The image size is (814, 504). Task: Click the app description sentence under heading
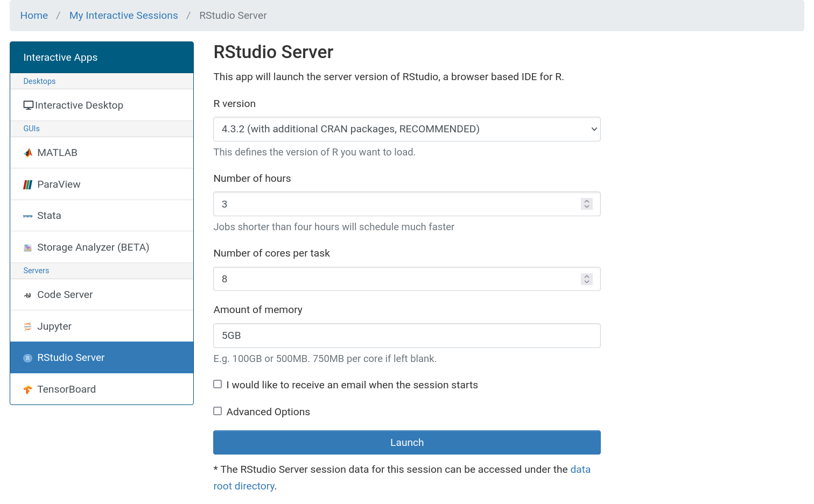[x=389, y=77]
